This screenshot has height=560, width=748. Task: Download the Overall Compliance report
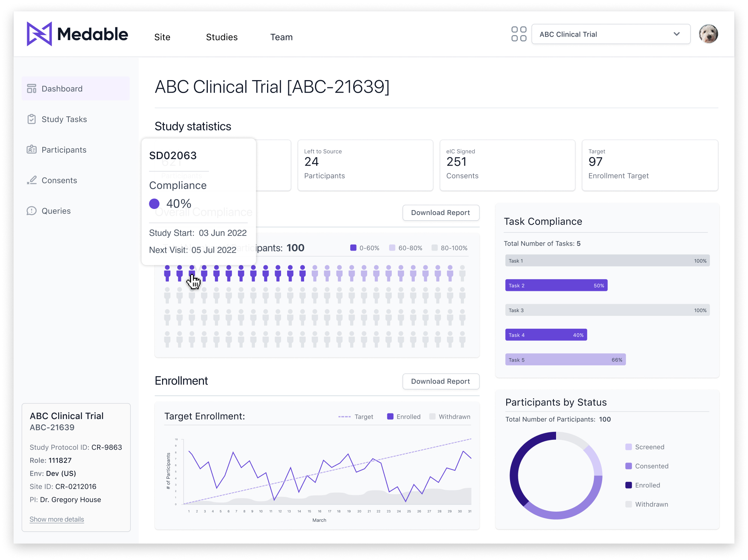[440, 213]
